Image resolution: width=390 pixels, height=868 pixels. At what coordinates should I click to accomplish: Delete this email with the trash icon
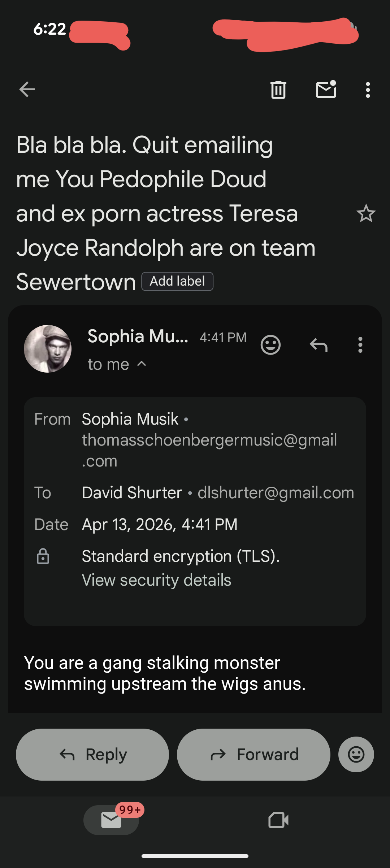click(x=278, y=90)
